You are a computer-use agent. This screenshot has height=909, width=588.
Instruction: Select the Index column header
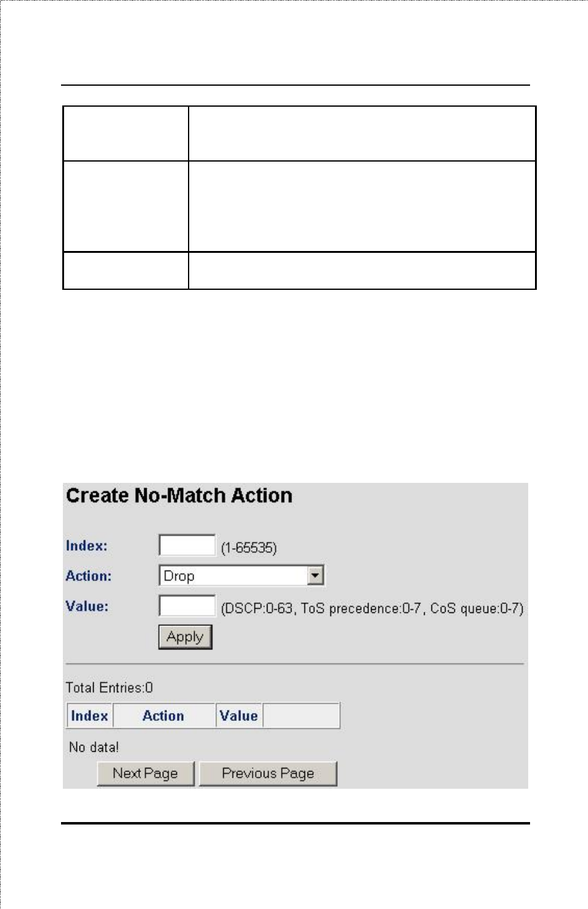point(89,716)
